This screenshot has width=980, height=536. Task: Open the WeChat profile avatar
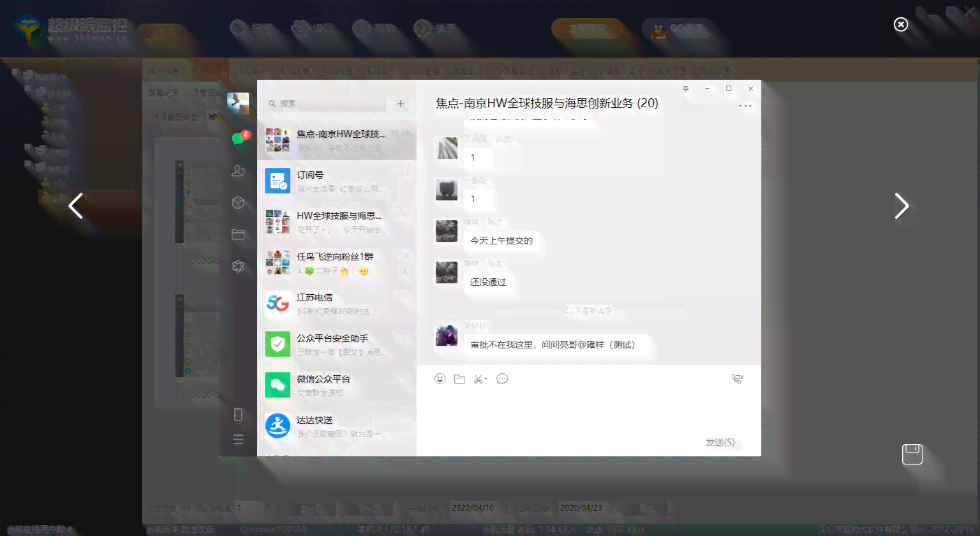238,103
